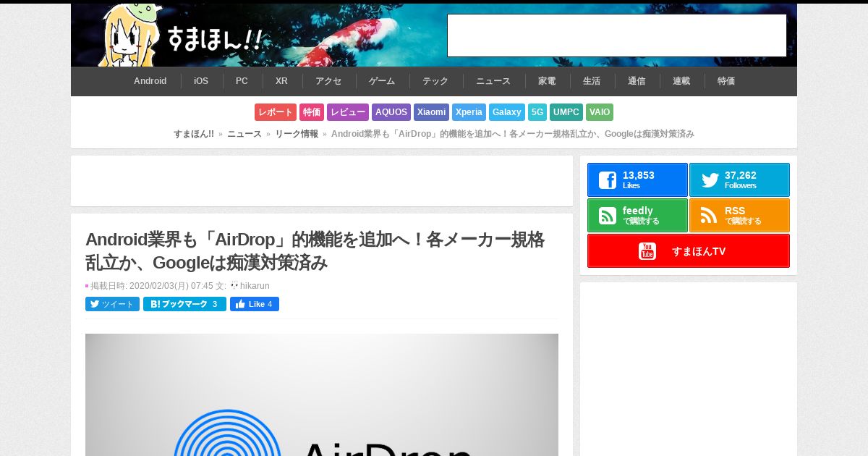Open the アクセ menu item

[328, 81]
